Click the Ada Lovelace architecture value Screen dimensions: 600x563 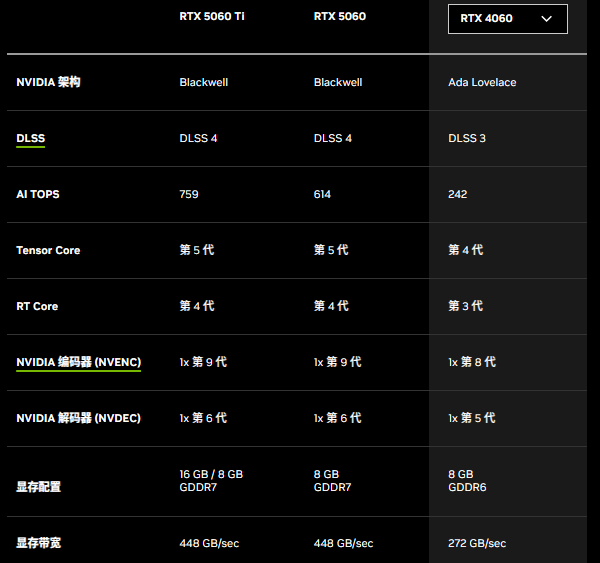(482, 82)
